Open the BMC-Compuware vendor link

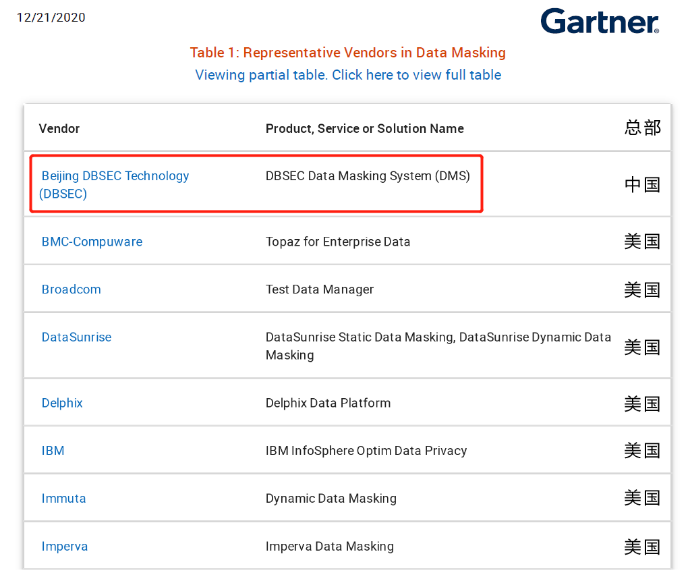click(92, 242)
